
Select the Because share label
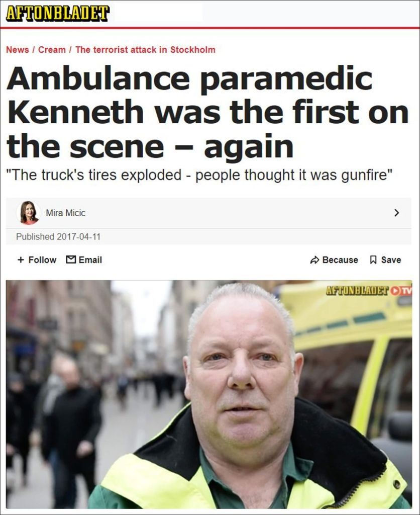coord(340,260)
